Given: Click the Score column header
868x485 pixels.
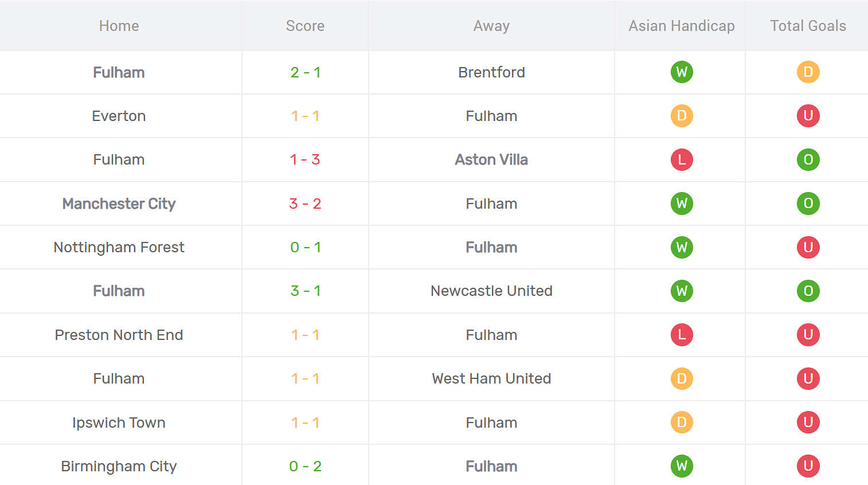Looking at the screenshot, I should click(305, 26).
